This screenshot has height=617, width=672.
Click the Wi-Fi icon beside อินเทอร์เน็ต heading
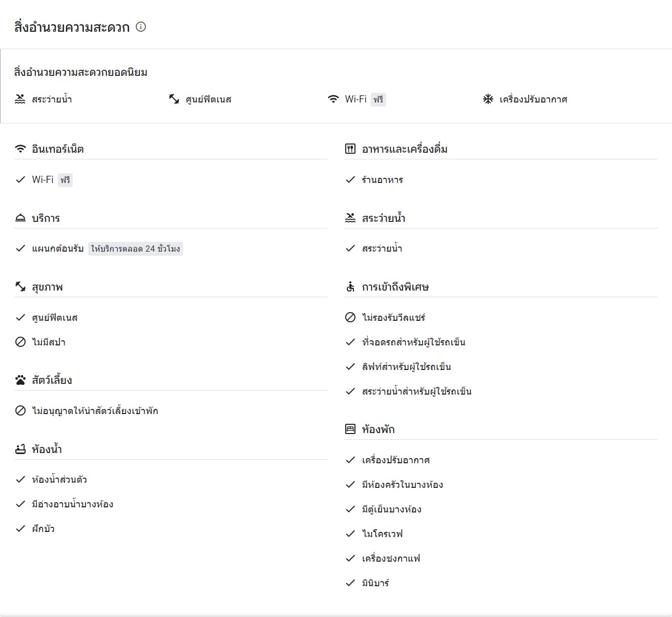click(20, 149)
